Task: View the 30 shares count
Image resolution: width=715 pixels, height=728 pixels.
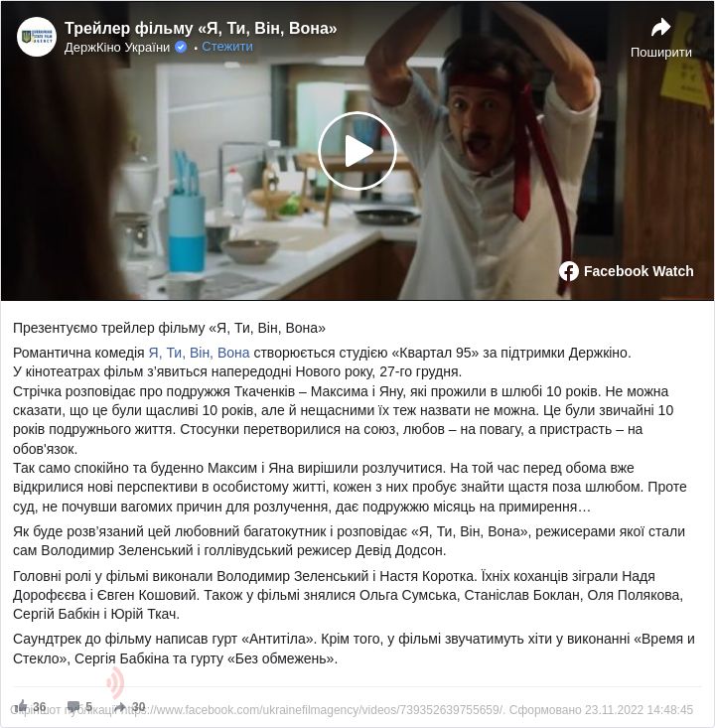Action: 138,706
